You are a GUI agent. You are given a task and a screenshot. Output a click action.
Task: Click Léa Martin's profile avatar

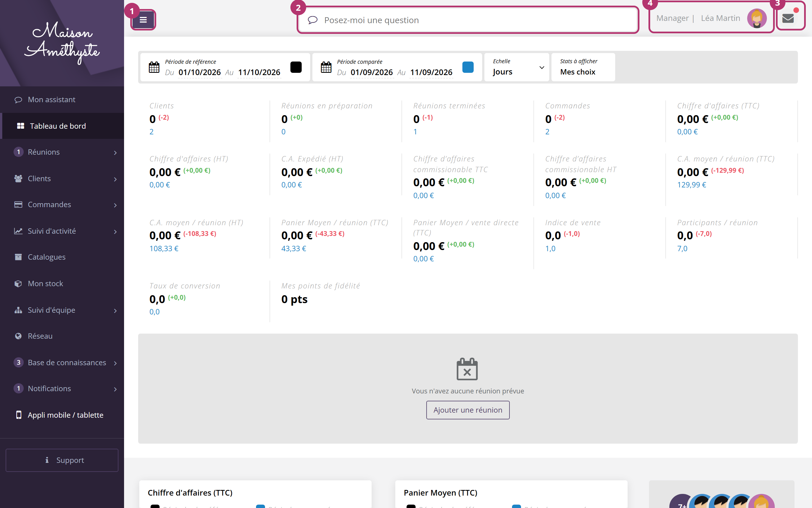(x=757, y=18)
